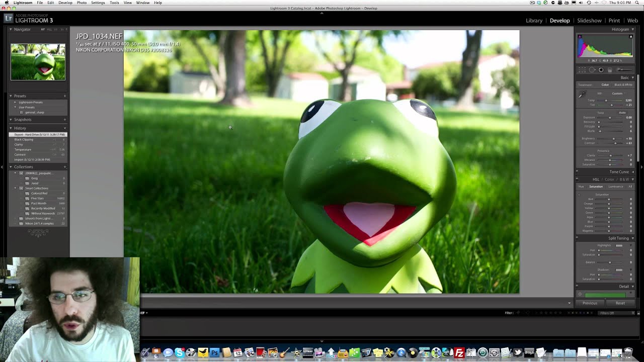Select the Spot Removal tool
Image resolution: width=644 pixels, height=362 pixels.
[592, 70]
